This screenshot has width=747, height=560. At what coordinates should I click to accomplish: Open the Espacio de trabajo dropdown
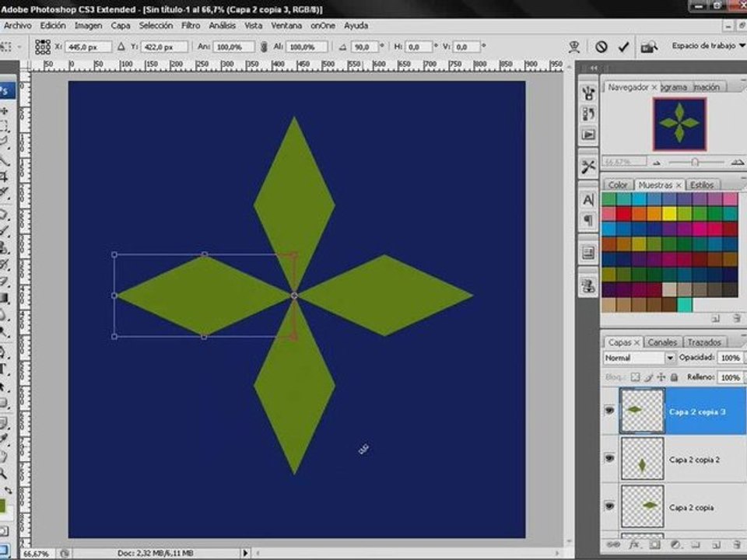(708, 46)
